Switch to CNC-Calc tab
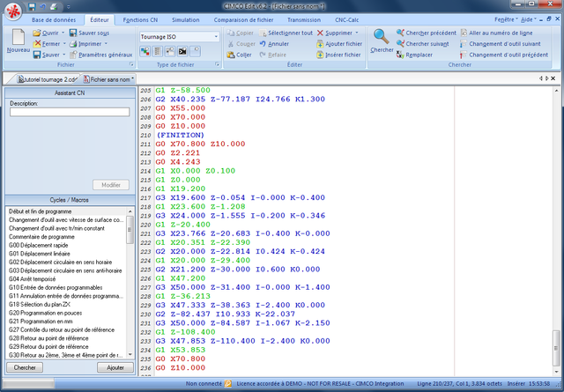The width and height of the screenshot is (564, 392). pos(346,19)
